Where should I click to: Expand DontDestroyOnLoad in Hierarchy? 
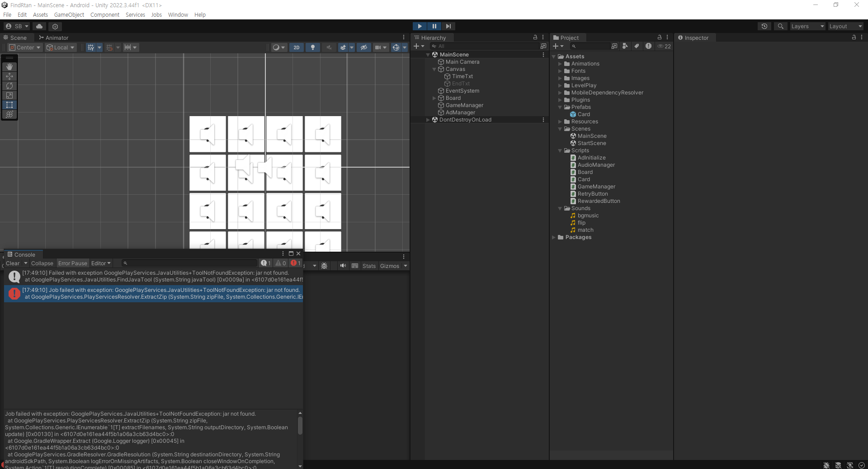(428, 120)
